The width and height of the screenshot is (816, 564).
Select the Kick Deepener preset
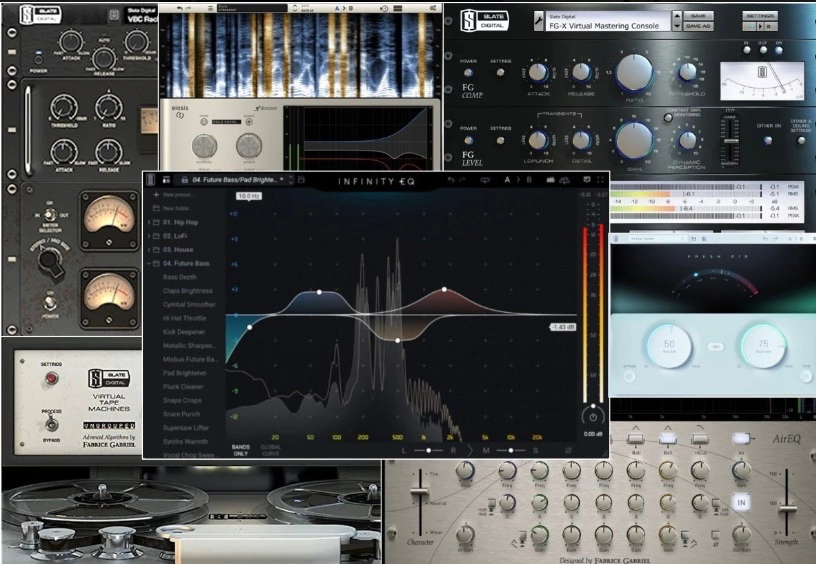click(181, 331)
